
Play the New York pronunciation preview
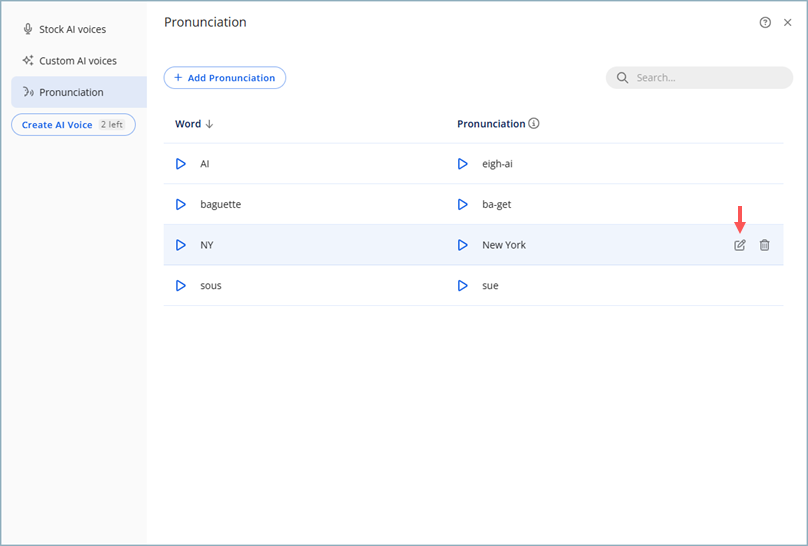pyautogui.click(x=462, y=245)
